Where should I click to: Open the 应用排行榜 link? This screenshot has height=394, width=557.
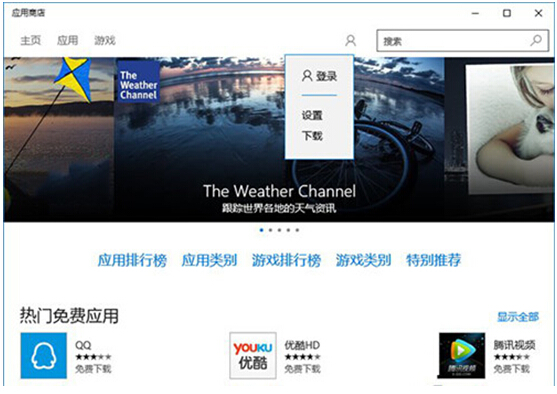click(132, 260)
